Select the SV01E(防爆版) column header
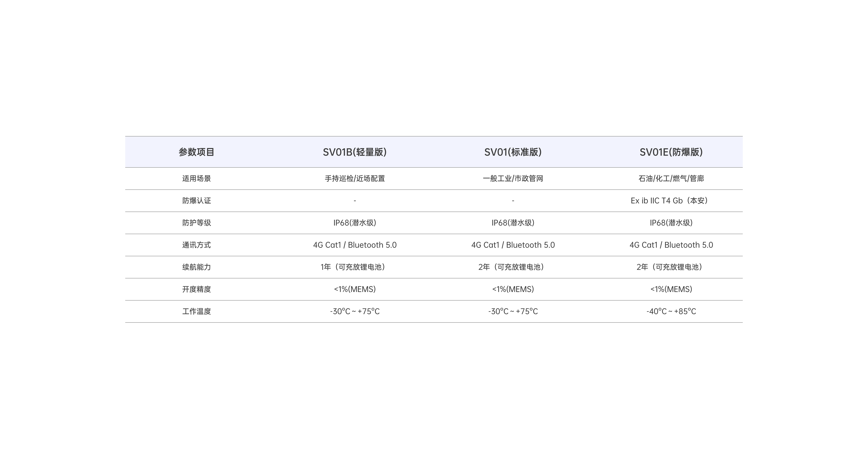This screenshot has height=452, width=868. [x=671, y=152]
